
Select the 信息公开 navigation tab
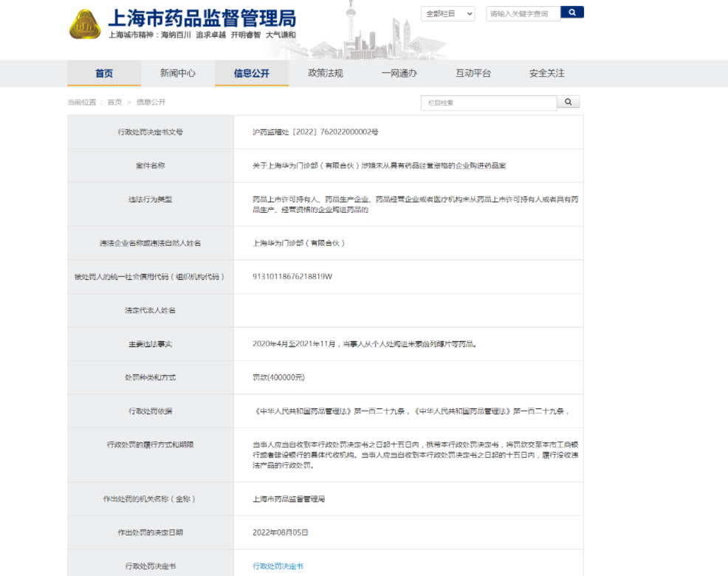point(252,73)
